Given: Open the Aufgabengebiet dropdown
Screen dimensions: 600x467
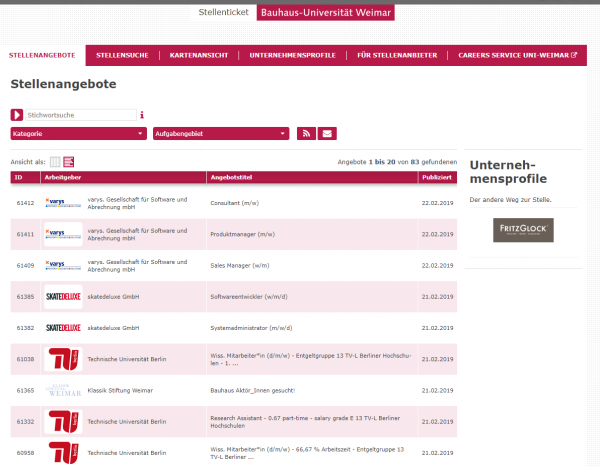Looking at the screenshot, I should (x=221, y=134).
